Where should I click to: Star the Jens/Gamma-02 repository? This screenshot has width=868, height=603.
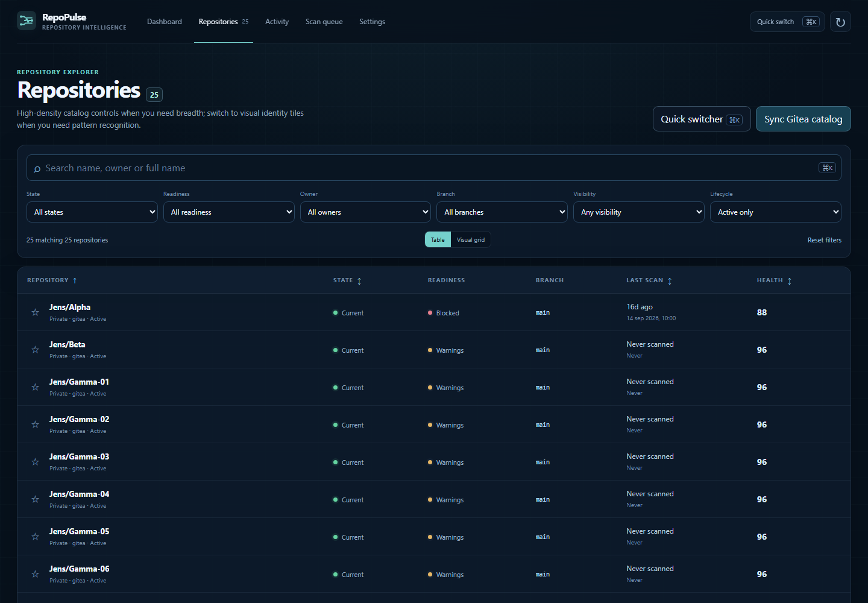point(36,425)
